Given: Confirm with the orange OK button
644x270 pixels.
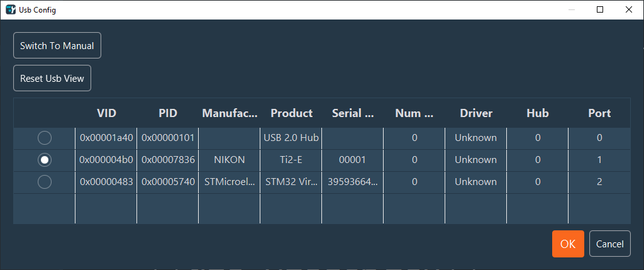Looking at the screenshot, I should click(568, 244).
